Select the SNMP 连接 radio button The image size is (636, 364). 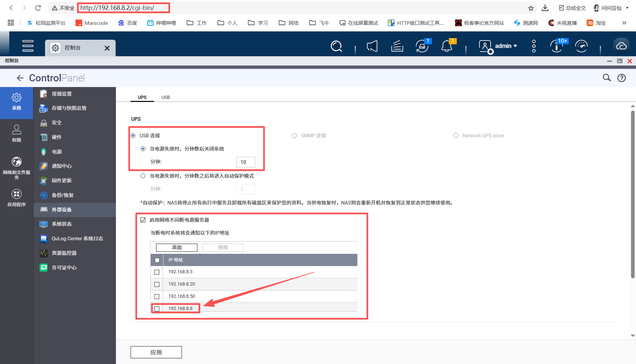[x=294, y=136]
